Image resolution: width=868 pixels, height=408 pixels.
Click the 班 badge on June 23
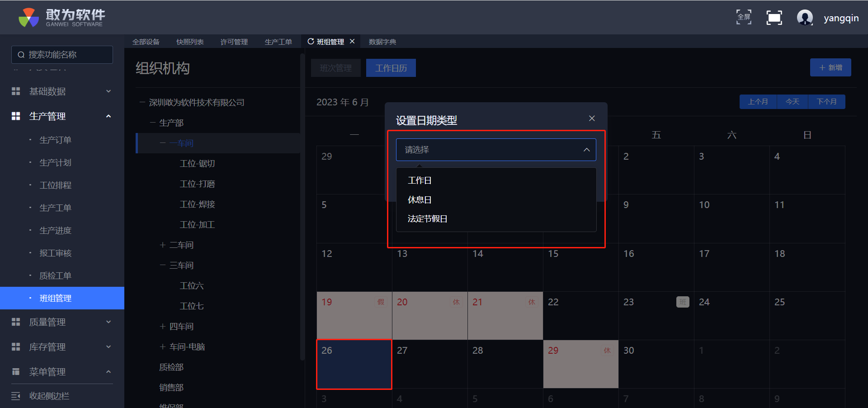pos(683,302)
